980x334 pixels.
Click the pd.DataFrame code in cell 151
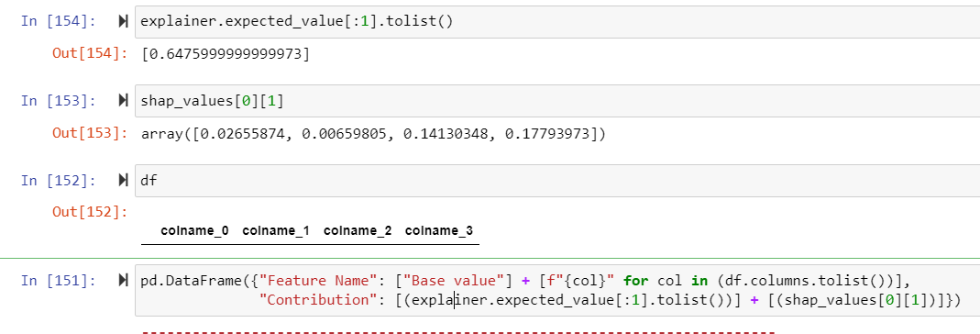coord(556,290)
